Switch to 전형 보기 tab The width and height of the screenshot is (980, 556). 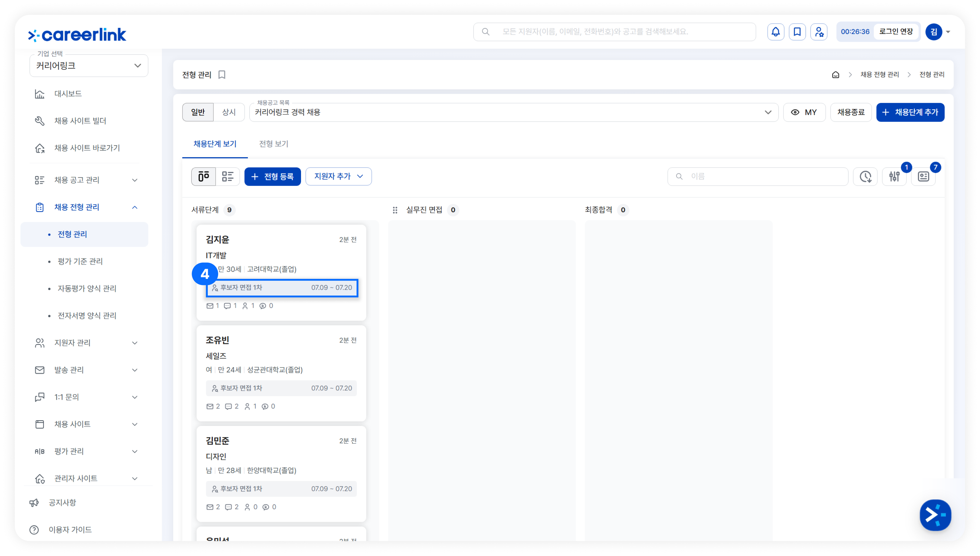point(274,144)
